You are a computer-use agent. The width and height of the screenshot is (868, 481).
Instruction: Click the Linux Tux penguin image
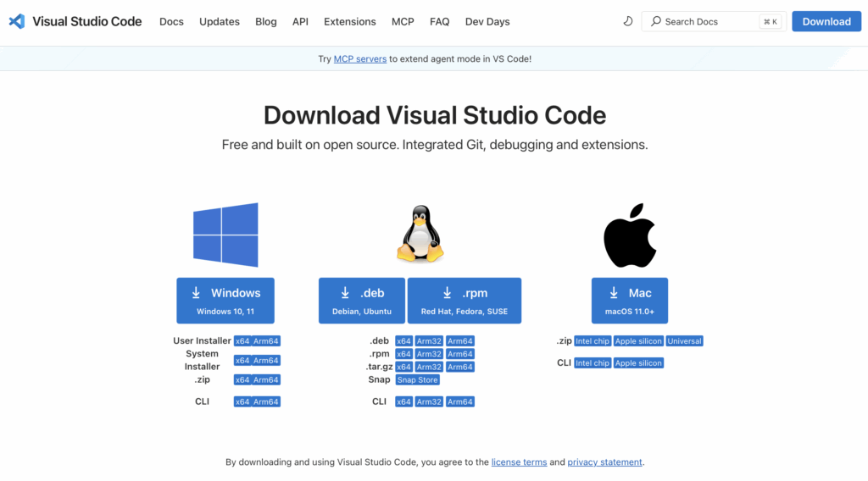coord(420,234)
